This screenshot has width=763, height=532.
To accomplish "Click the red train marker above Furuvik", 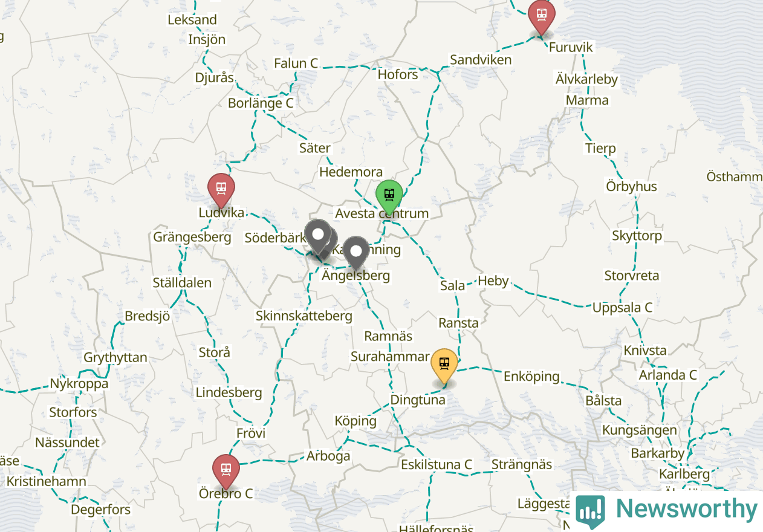I will point(542,15).
